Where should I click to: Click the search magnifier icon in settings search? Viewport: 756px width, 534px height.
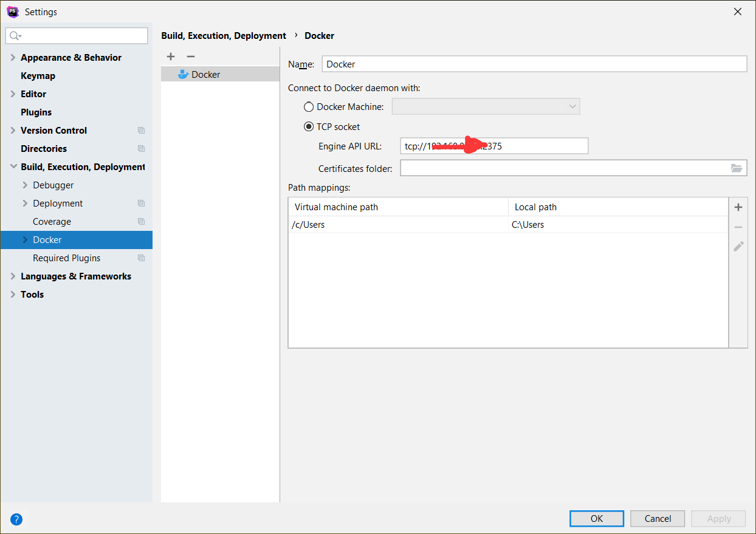tap(15, 36)
